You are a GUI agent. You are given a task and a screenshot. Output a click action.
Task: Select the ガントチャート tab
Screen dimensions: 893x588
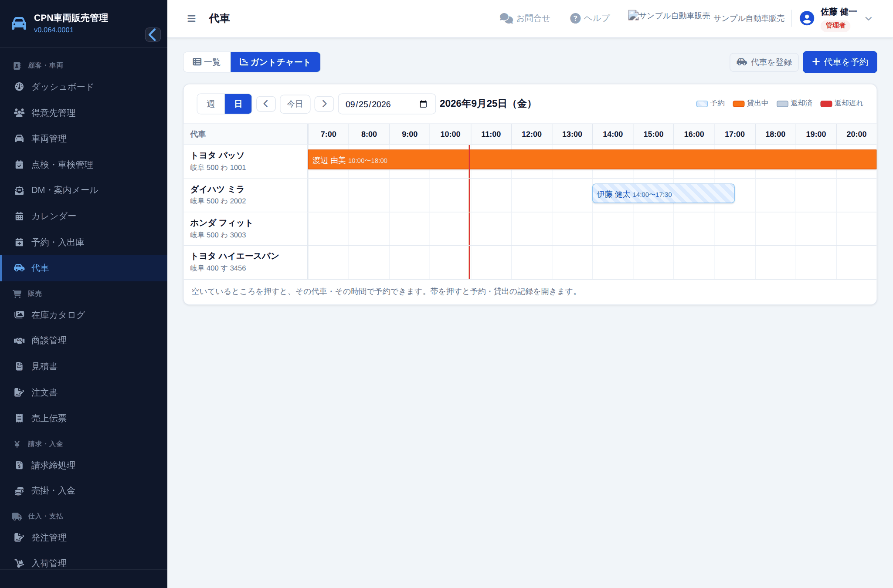pyautogui.click(x=275, y=62)
